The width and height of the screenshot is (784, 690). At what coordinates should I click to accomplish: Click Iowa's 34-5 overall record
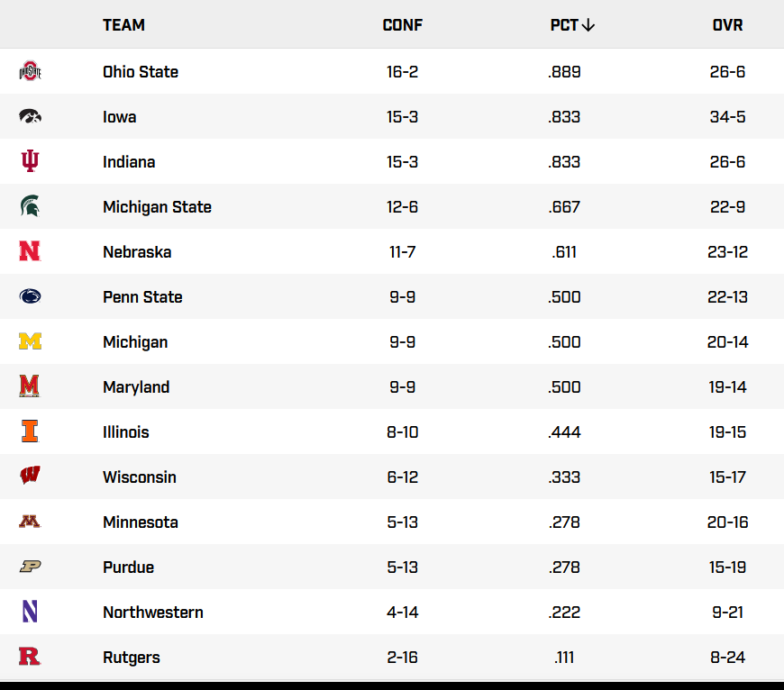727,117
